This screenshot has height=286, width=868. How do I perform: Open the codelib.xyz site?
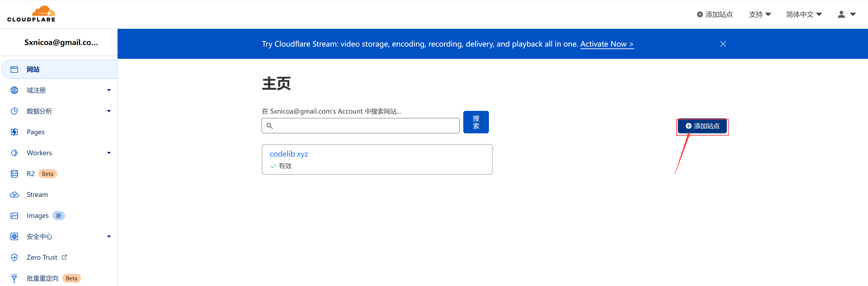point(289,154)
